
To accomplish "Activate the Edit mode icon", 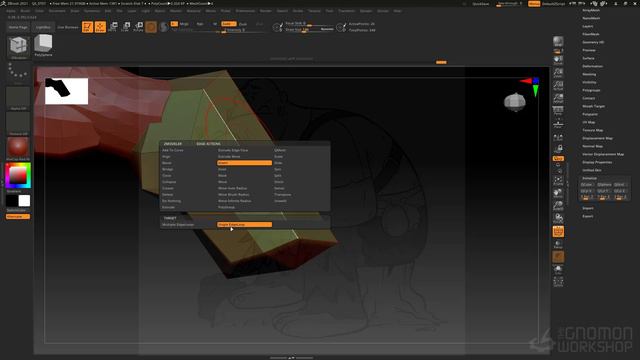I will (87, 27).
